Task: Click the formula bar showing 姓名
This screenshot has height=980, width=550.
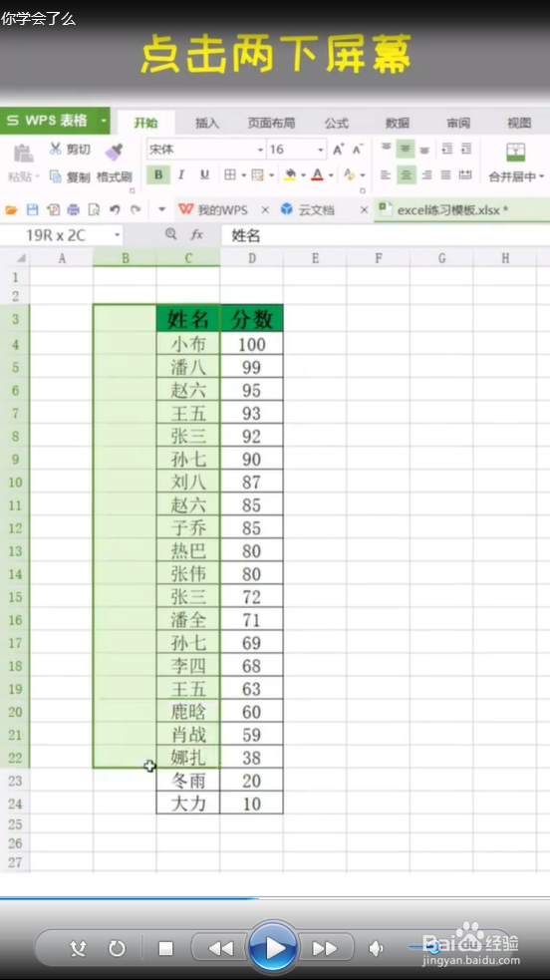Action: point(386,235)
